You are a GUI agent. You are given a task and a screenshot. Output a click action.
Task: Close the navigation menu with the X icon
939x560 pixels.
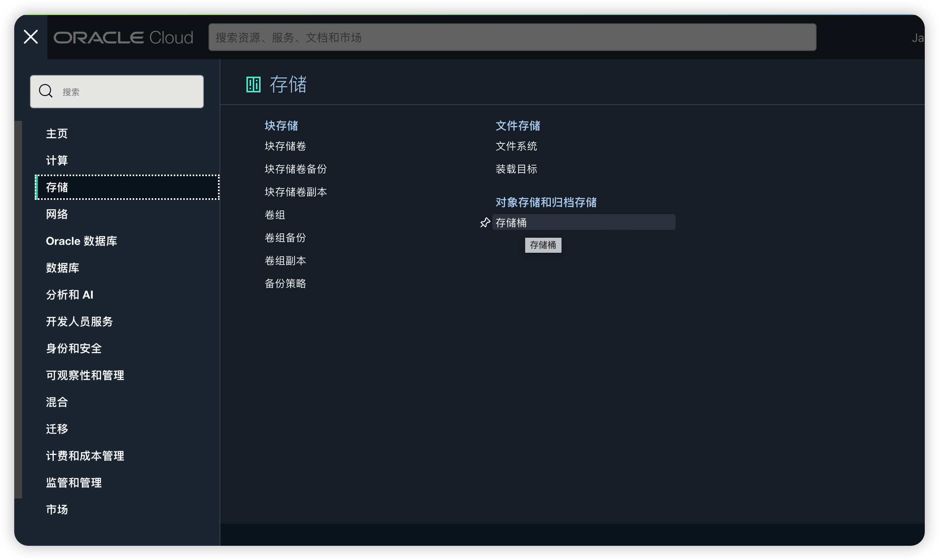[x=30, y=36]
